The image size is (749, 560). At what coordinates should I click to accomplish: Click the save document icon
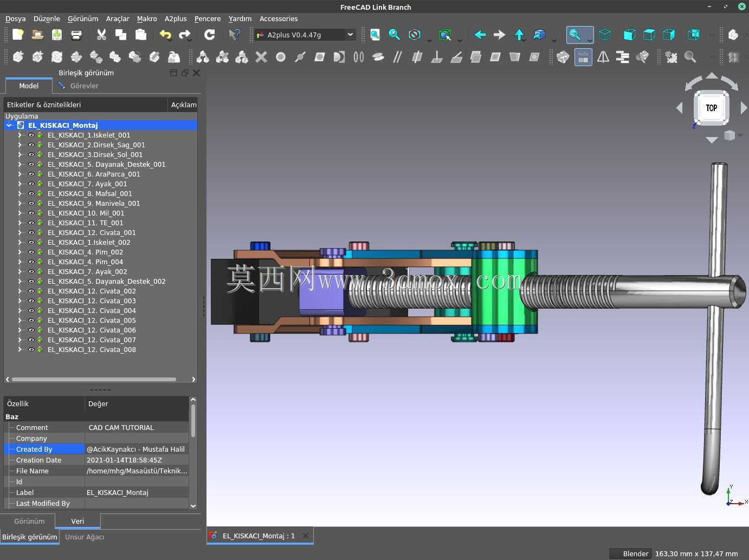(57, 35)
